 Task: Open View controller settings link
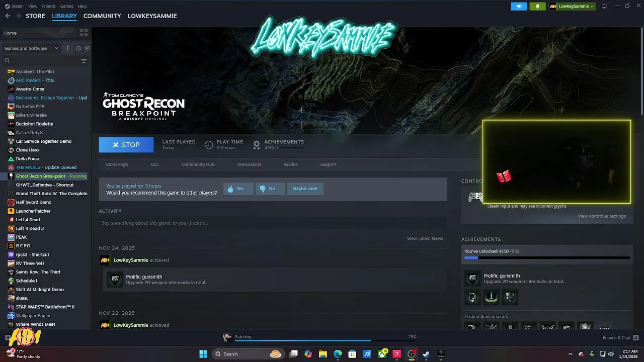[602, 216]
